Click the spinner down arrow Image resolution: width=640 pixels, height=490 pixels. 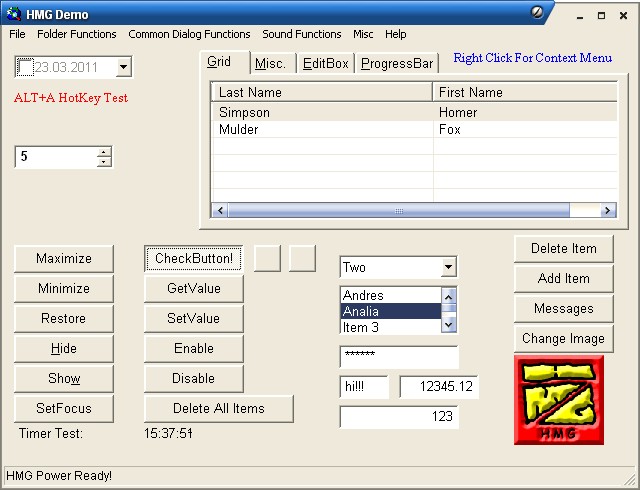(x=104, y=162)
